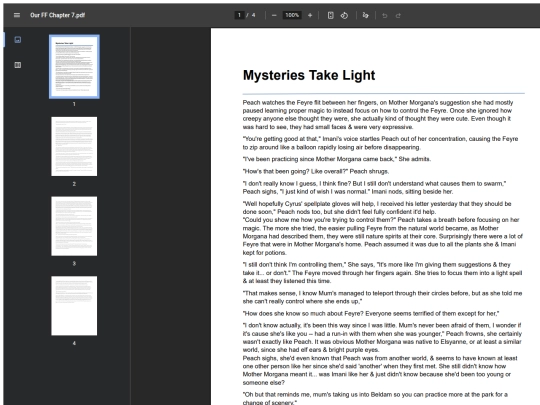540x405 pixels.
Task: Click the heading Mysteries Take Light
Action: (309, 75)
